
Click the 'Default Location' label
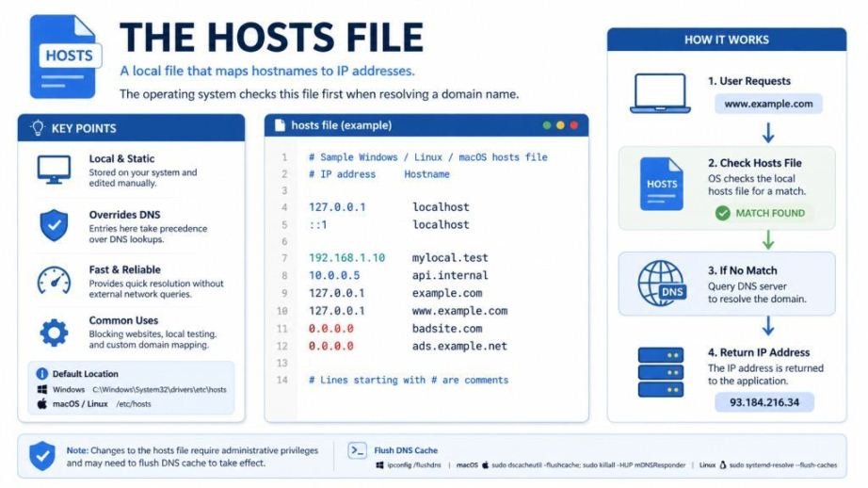pyautogui.click(x=86, y=374)
